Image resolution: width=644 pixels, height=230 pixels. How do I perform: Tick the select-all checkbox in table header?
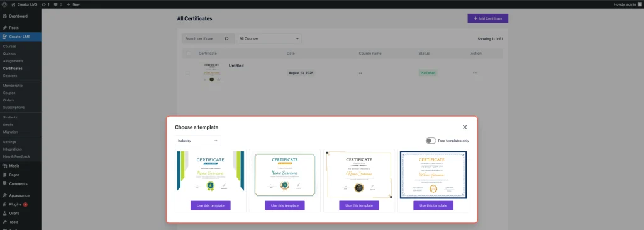click(x=189, y=53)
